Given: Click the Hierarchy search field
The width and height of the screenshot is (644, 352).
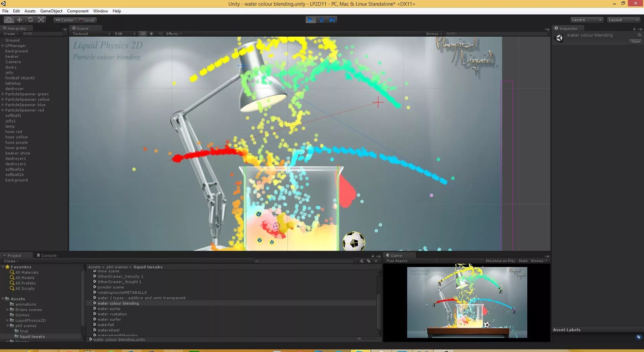Looking at the screenshot, I should (43, 34).
